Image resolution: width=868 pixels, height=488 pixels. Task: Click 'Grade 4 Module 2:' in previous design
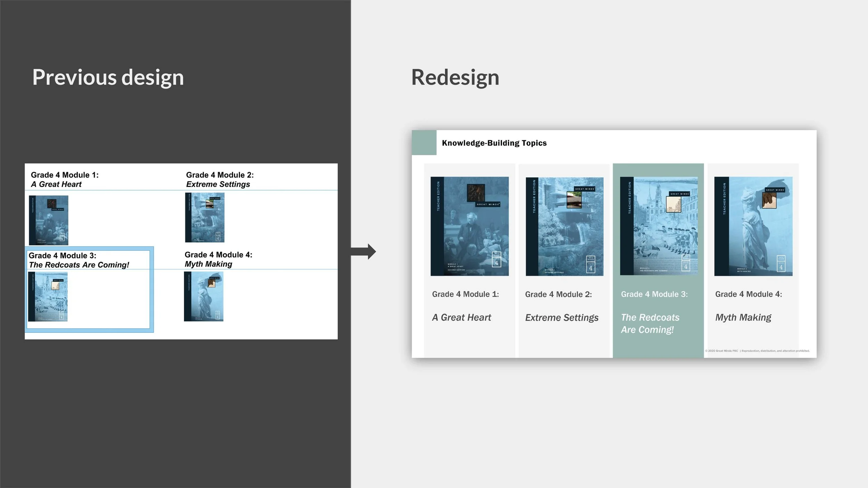tap(220, 175)
